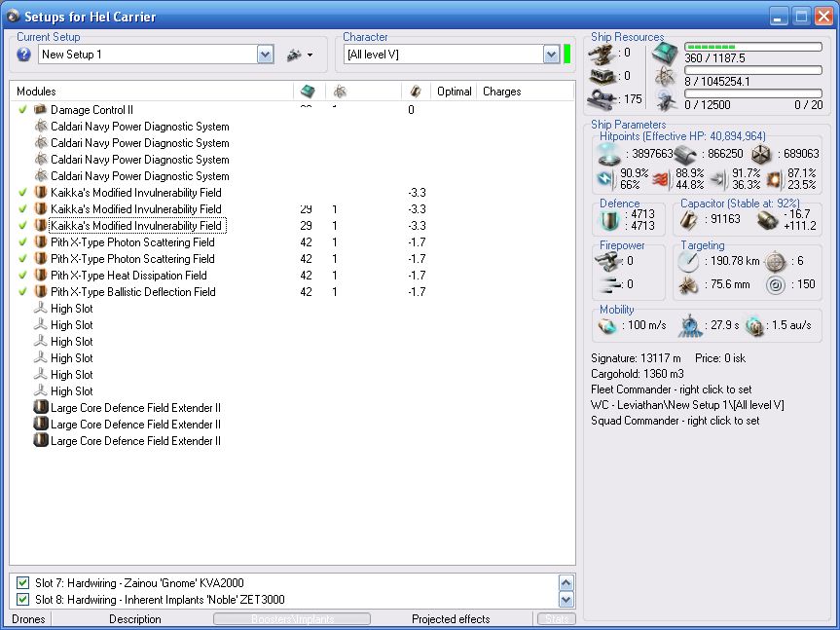The width and height of the screenshot is (840, 630).
Task: Select the Damage Control II module row
Action: click(x=292, y=109)
